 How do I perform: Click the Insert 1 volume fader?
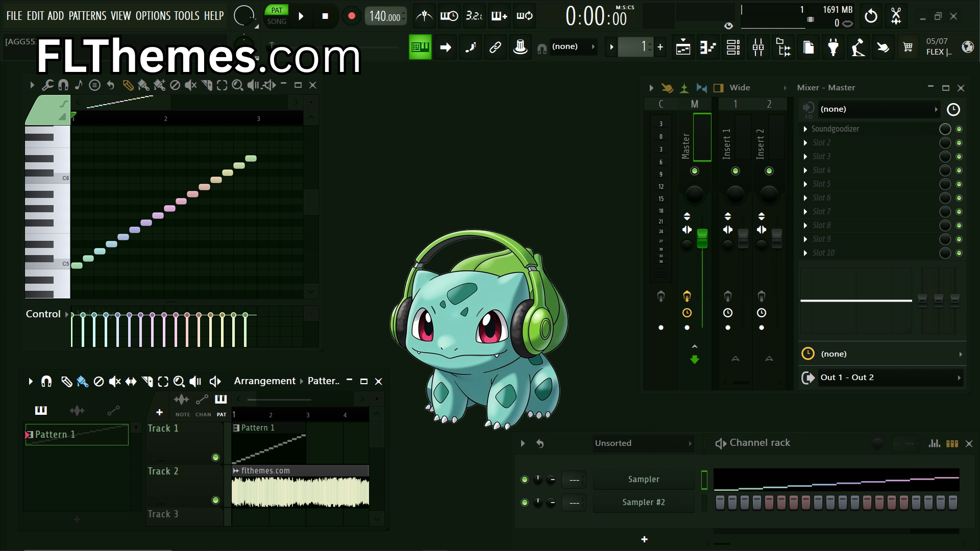(743, 238)
